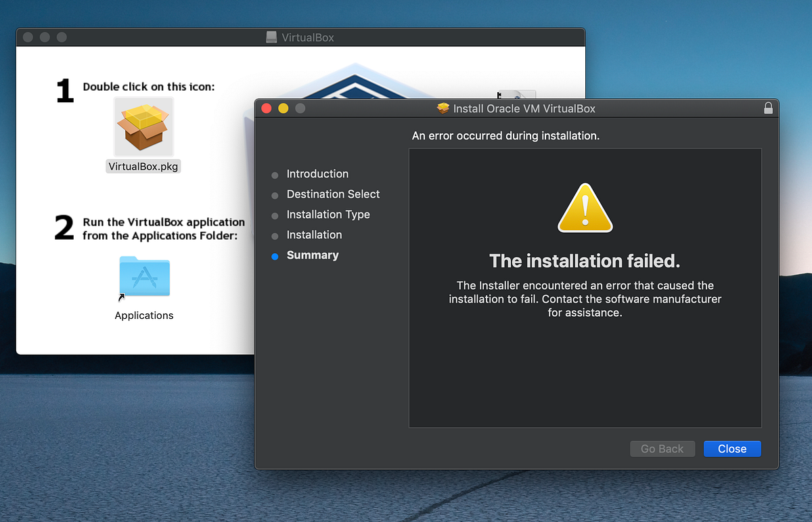This screenshot has height=522, width=812.
Task: Select the VirtualBox.pkg package icon
Action: point(143,126)
